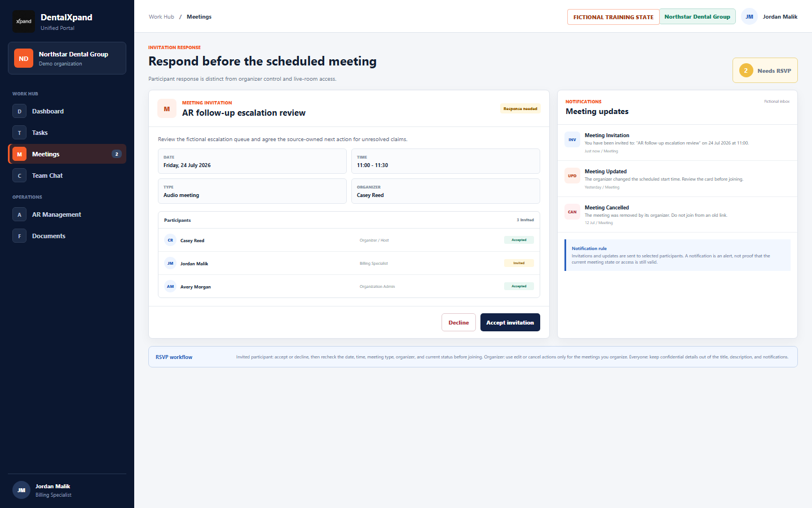Click the AR Management A icon
Viewport: 812px width, 508px height.
19,214
